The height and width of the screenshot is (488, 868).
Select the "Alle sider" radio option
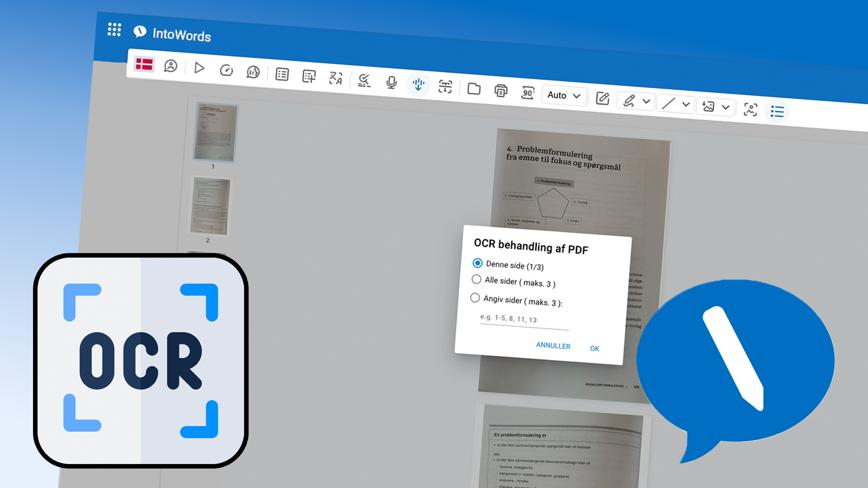click(476, 279)
